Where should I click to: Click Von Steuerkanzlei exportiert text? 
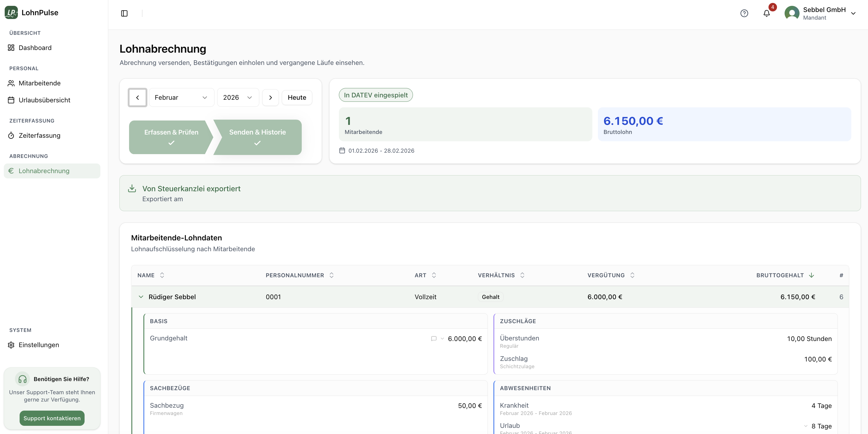pos(191,189)
